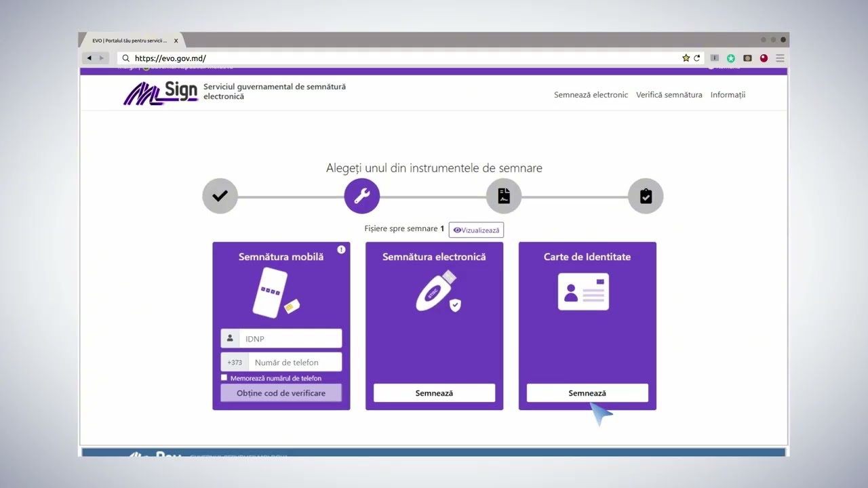The image size is (868, 488).
Task: Click the completed checkmark step circle
Action: coord(220,196)
